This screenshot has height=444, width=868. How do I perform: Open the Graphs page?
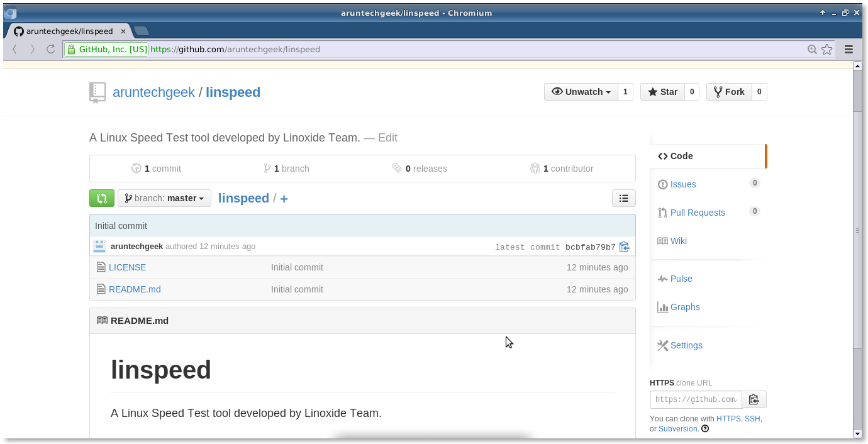(684, 306)
